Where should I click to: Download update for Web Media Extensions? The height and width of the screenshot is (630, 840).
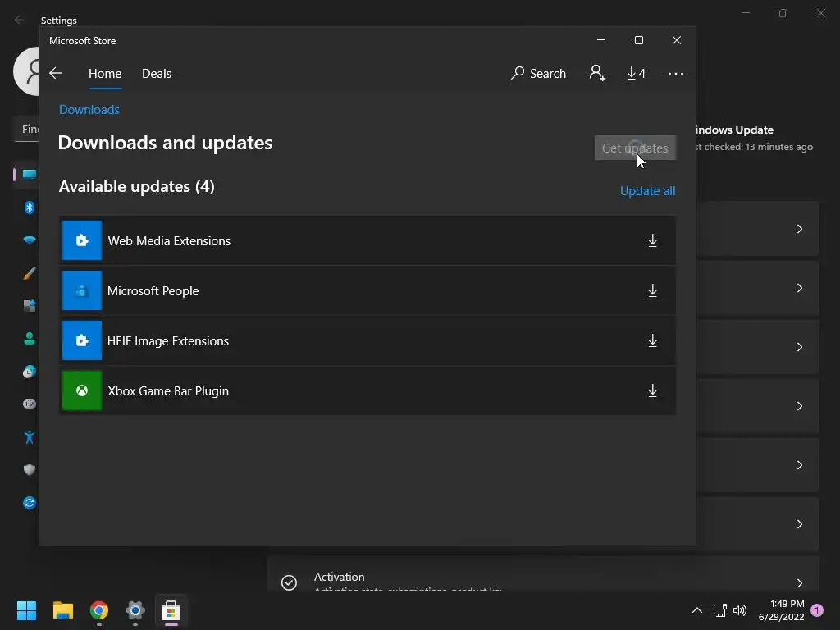[652, 240]
